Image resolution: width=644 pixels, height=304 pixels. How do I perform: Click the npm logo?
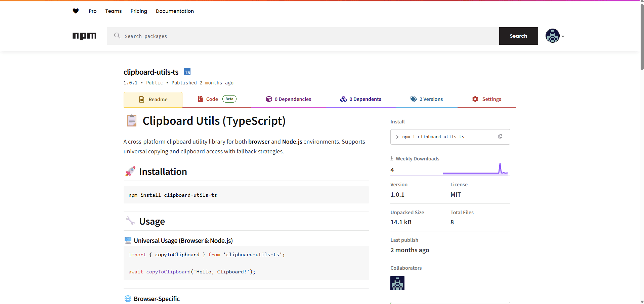point(84,36)
